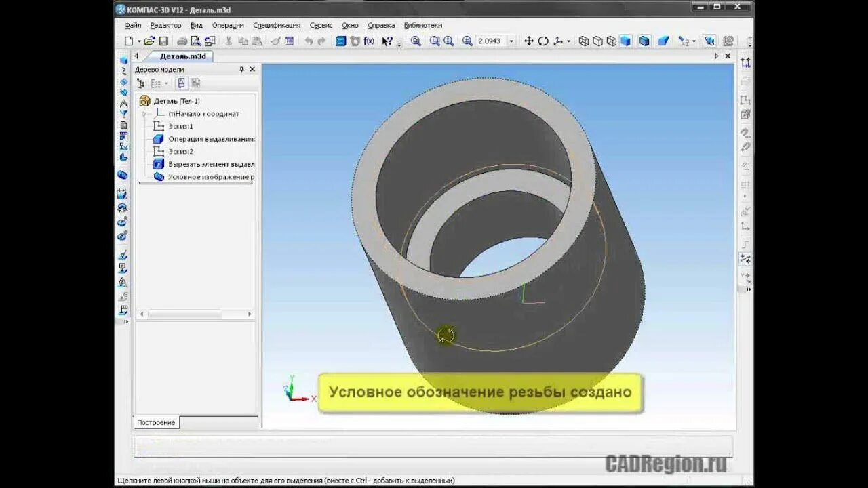This screenshot has width=868, height=488.
Task: Open the Окно menu
Action: click(x=350, y=25)
